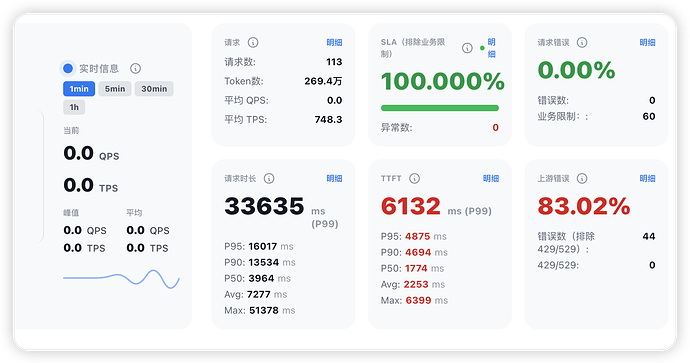
Task: Click info icon in SLA card
Action: 467,48
